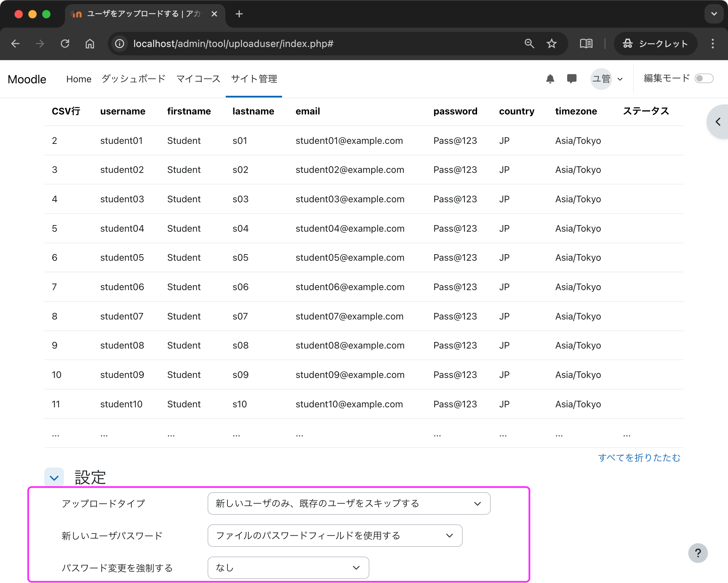
Task: Open the block drawer arrow tab
Action: (x=718, y=122)
